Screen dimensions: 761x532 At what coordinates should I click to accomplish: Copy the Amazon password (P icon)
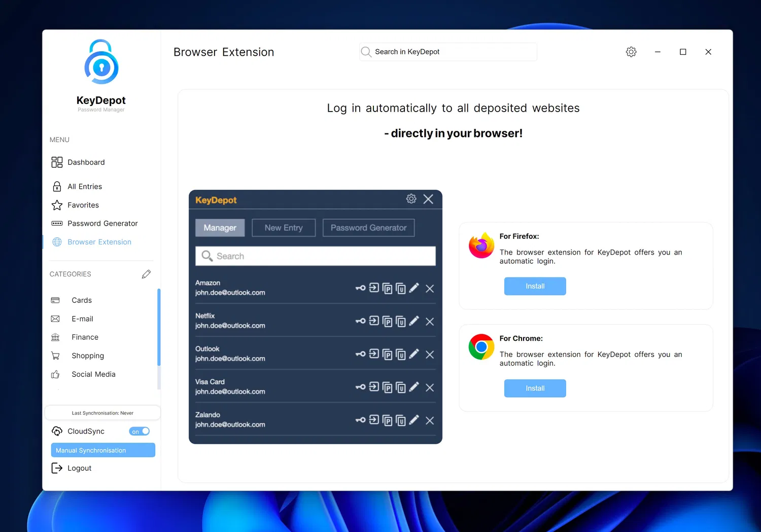click(387, 289)
